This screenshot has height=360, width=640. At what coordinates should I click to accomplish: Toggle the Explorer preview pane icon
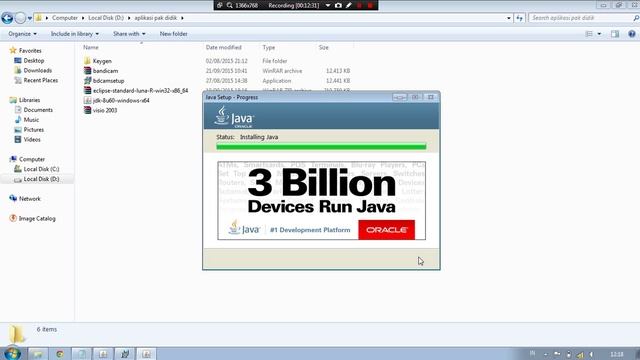point(615,34)
